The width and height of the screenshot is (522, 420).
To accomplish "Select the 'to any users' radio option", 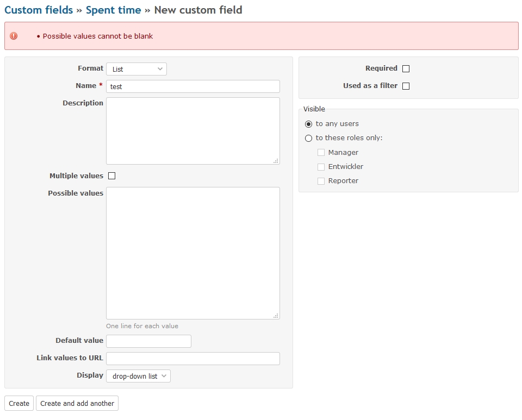I will point(309,124).
